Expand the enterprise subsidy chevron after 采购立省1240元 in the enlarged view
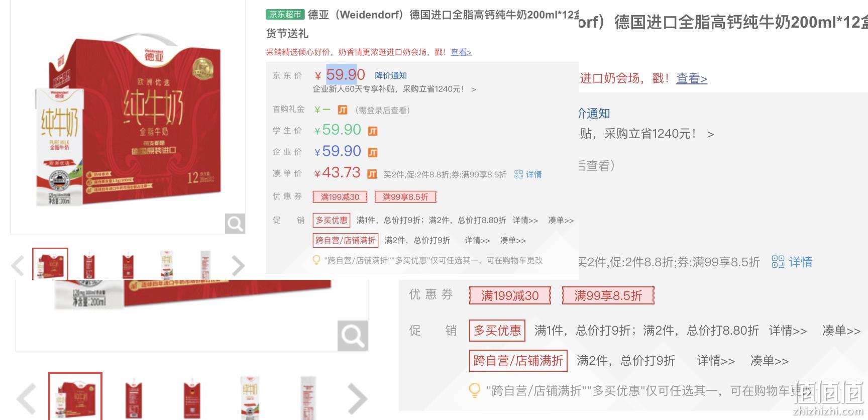The width and height of the screenshot is (868, 420). coord(710,134)
